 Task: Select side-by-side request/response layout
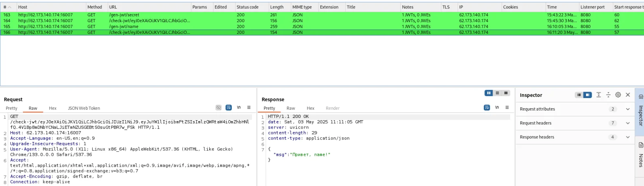(x=489, y=93)
